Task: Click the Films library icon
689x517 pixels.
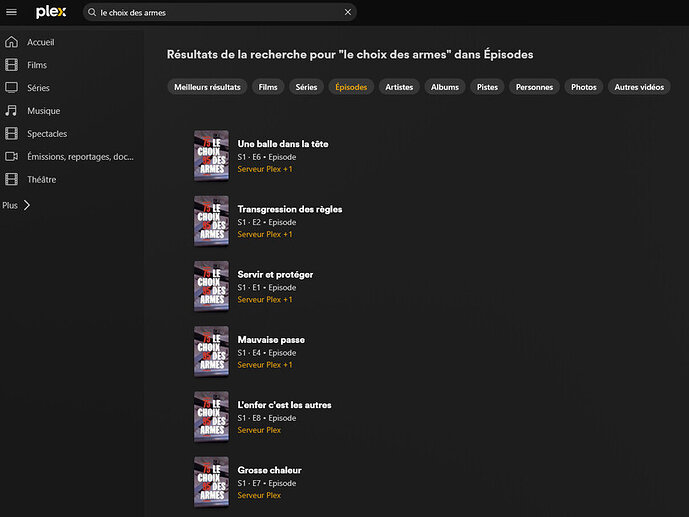Action: 11,65
